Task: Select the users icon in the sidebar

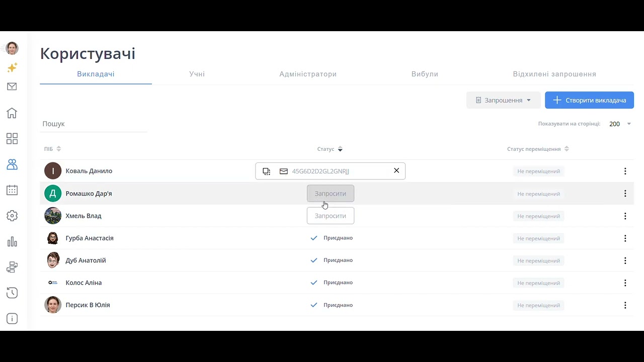Action: [12, 164]
